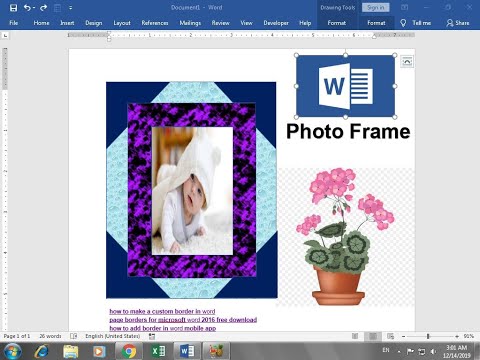Select the Layout tab
Viewport: 480px width, 360px height.
point(122,23)
